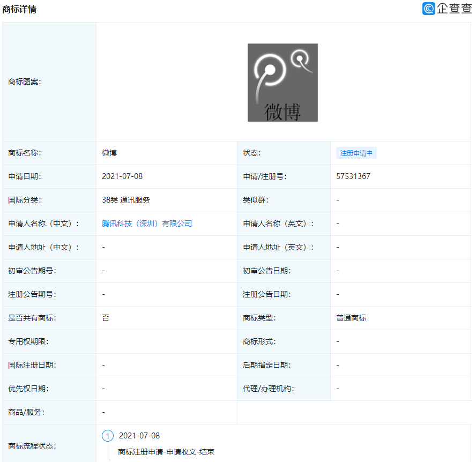Click the 商品/服务 field label

(26, 412)
